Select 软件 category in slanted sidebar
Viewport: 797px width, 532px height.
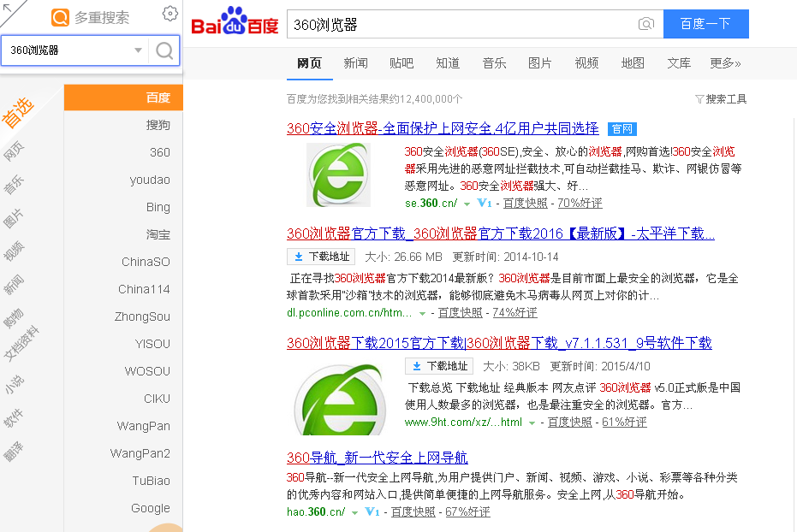14,418
